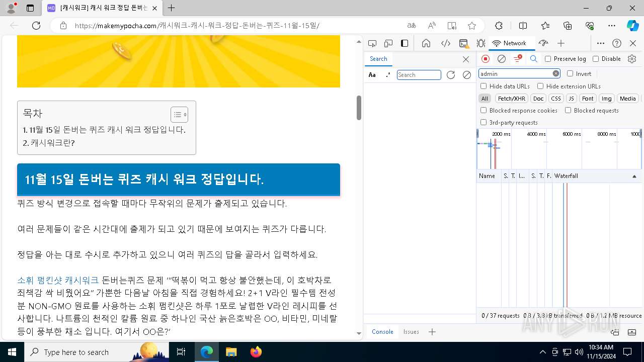This screenshot has width=644, height=362.
Task: Clear search results in Search pane
Action: (467, 75)
